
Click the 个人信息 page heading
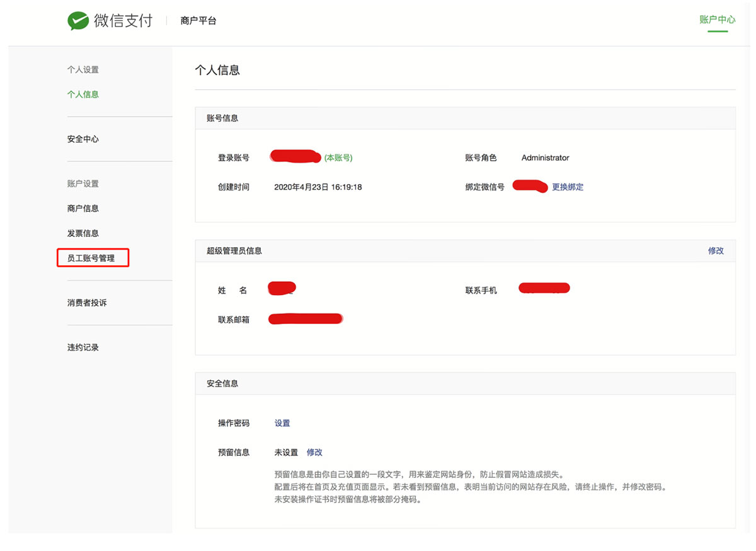click(x=217, y=71)
